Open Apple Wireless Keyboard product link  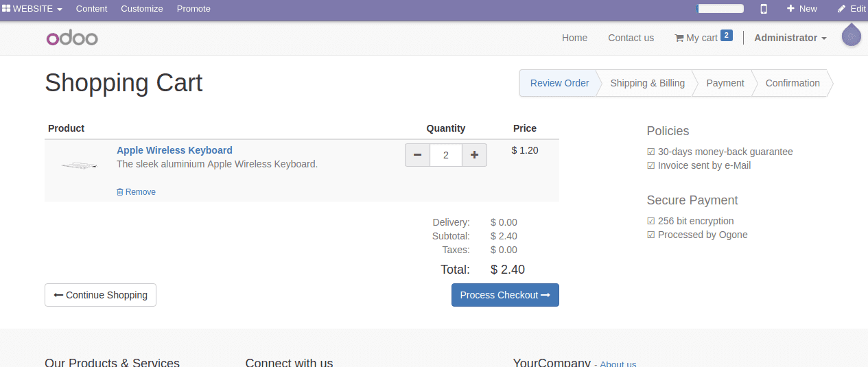pyautogui.click(x=174, y=150)
